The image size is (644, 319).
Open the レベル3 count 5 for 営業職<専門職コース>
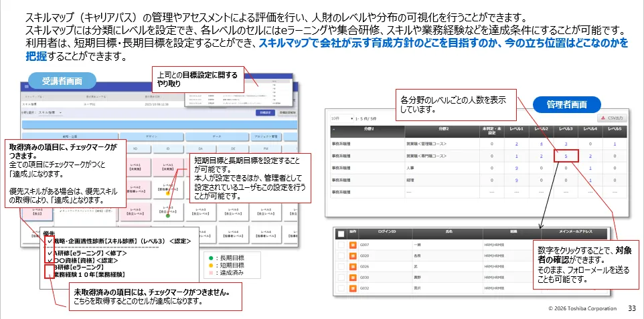coord(566,156)
